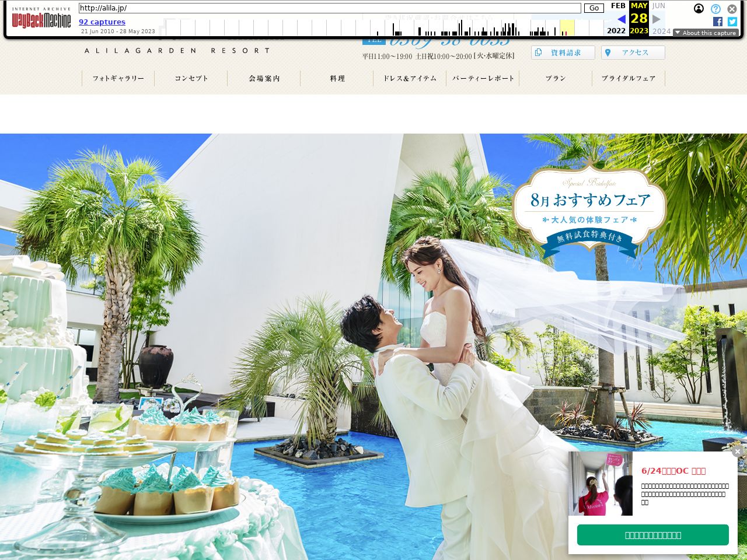This screenshot has width=747, height=560.
Task: Select year 2024 in timeline
Action: pos(661,31)
